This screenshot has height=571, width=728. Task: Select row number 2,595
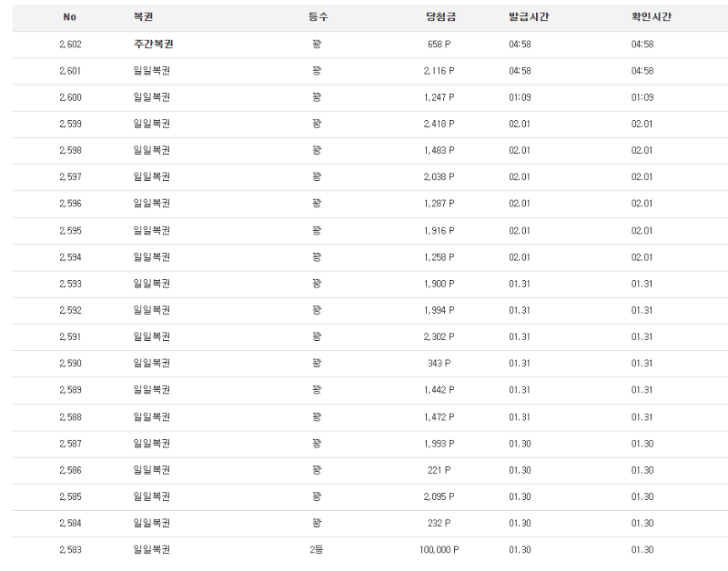pos(70,231)
